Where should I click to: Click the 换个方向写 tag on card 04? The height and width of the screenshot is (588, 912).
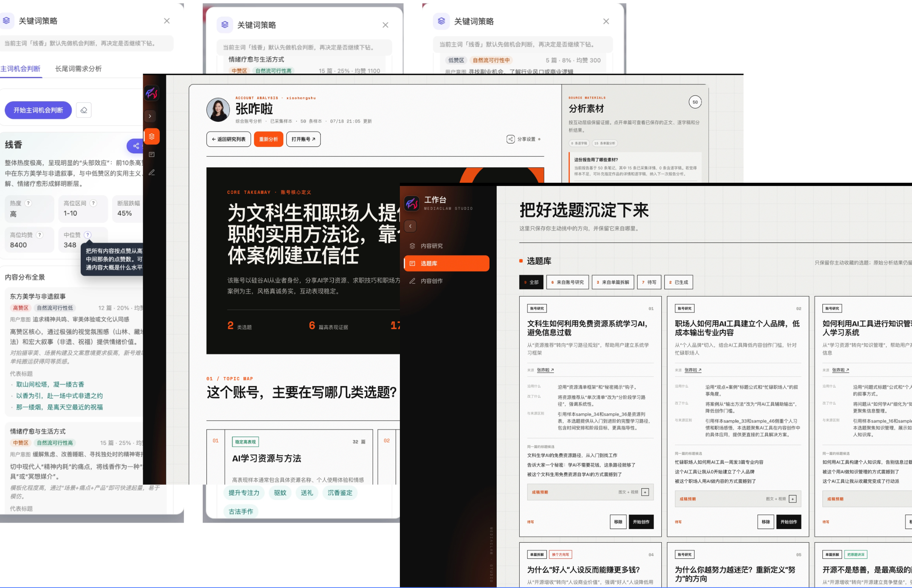561,554
